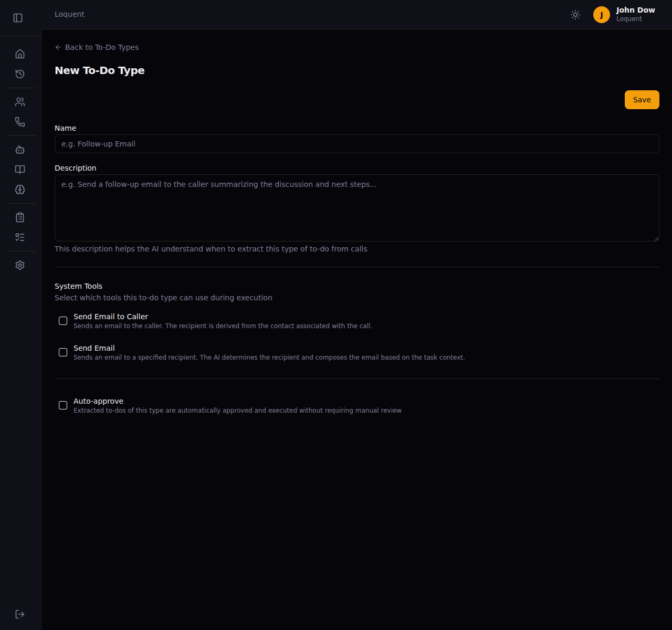Select the AI robot icon in sidebar
The image size is (672, 630).
coord(20,149)
